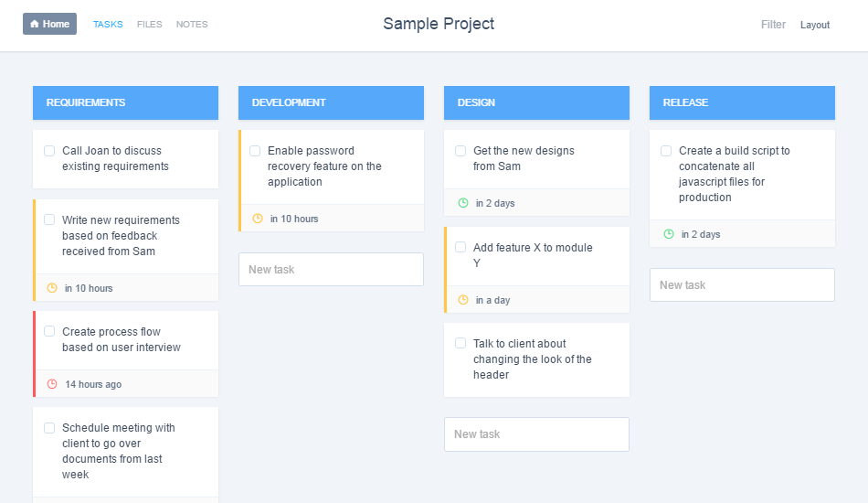Click the home icon in Home button
Screen dimensions: 868x503
(x=35, y=24)
